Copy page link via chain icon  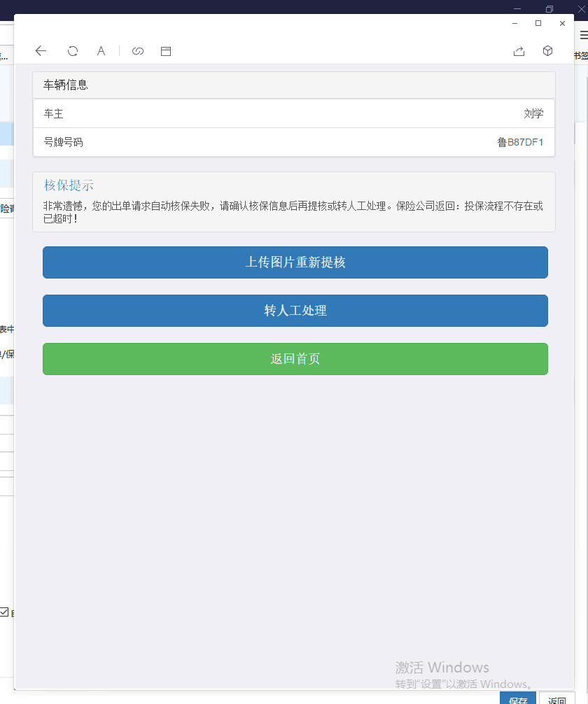pos(138,51)
